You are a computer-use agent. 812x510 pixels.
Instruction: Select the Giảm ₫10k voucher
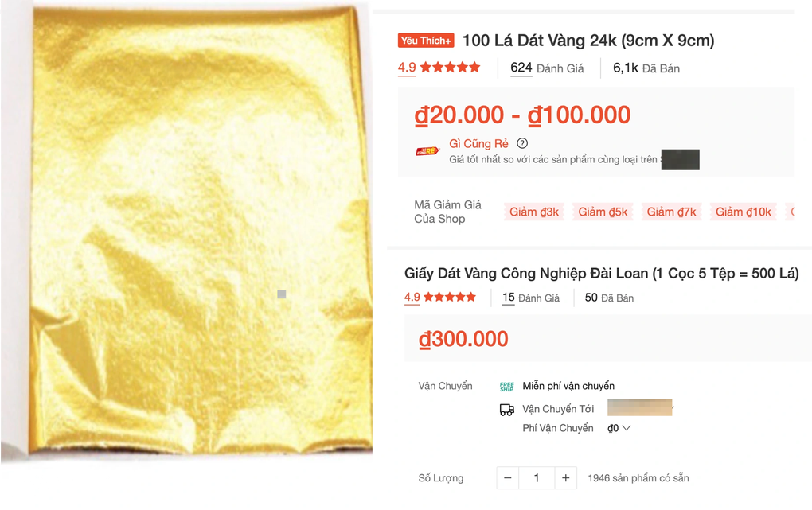pyautogui.click(x=743, y=212)
